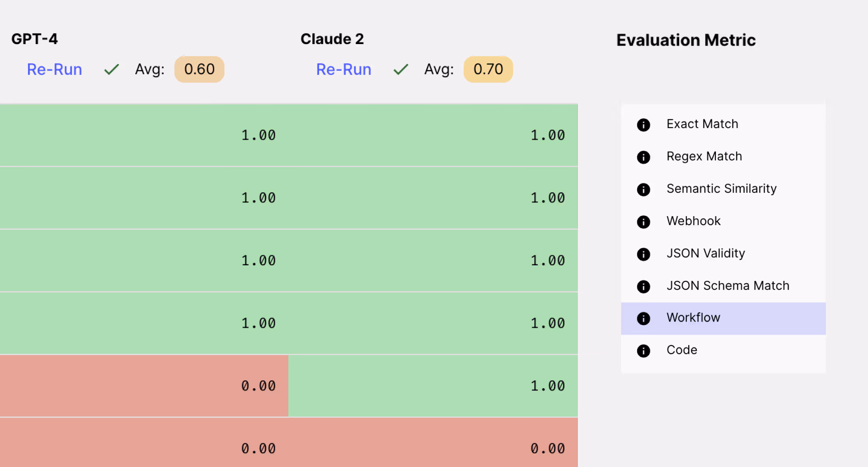Click the Claude 2 column heading
Image resolution: width=868 pixels, height=467 pixels.
click(332, 39)
